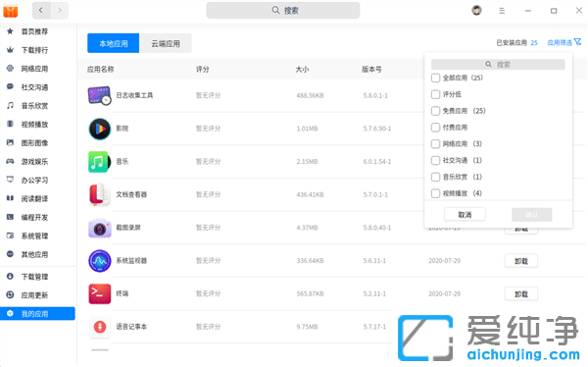Open the user avatar account icon
Screen dimensions: 588x367
(476, 10)
